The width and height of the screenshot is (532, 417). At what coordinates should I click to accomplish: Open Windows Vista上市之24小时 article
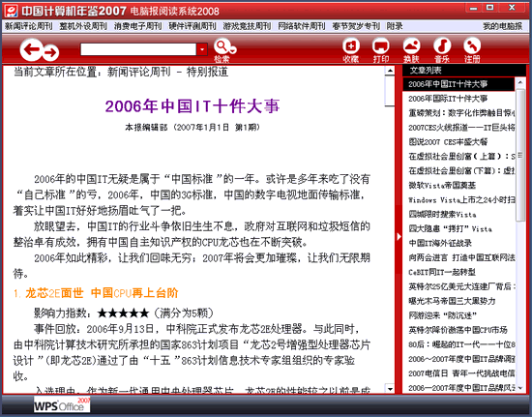point(461,200)
